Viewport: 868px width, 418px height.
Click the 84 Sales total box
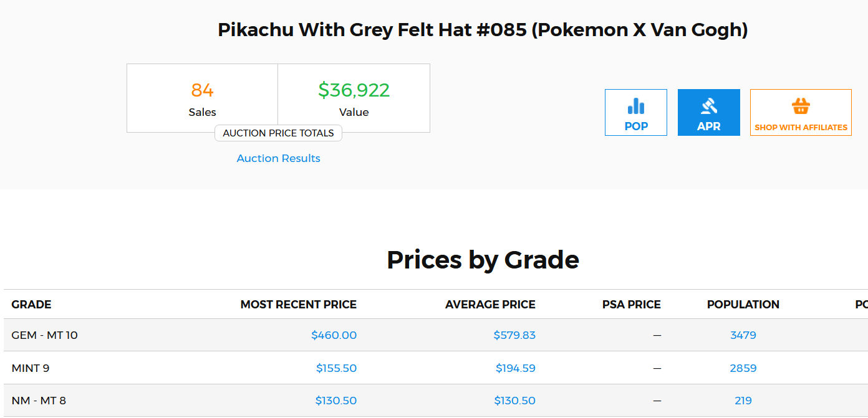click(x=203, y=98)
